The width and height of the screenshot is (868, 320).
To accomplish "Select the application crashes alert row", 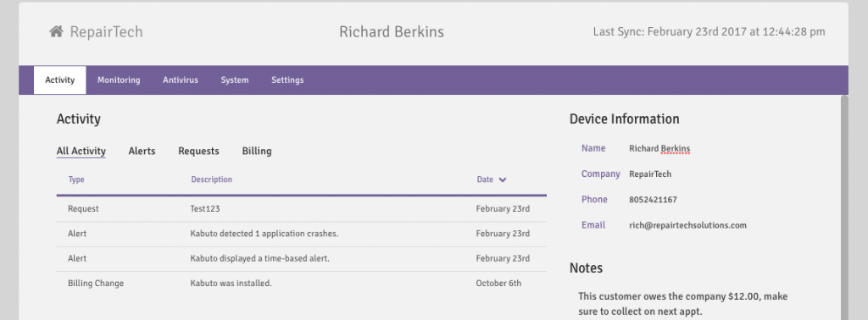I will click(301, 234).
